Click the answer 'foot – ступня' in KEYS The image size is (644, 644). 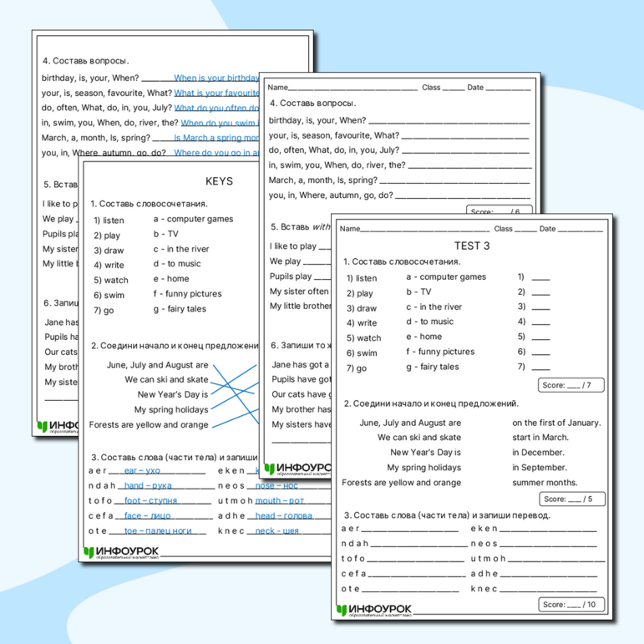(x=150, y=500)
